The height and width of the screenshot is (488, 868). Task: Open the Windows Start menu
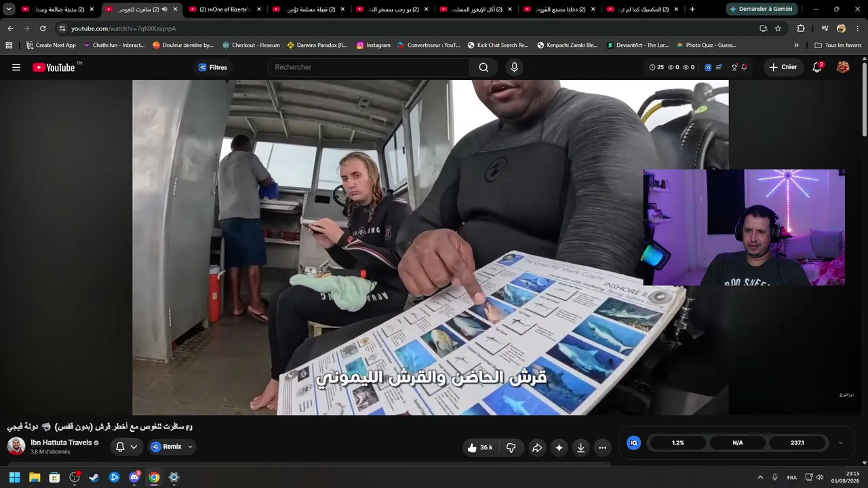point(14,477)
